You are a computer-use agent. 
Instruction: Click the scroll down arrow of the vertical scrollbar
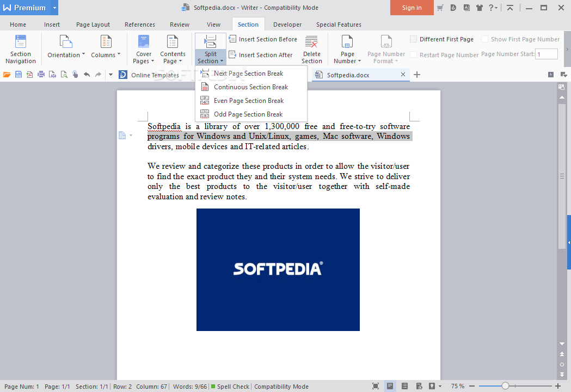[562, 344]
